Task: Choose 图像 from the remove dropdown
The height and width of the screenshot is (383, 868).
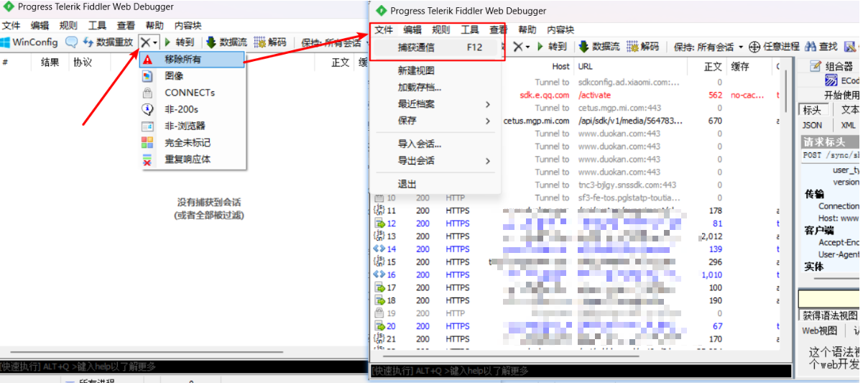Action: point(192,76)
